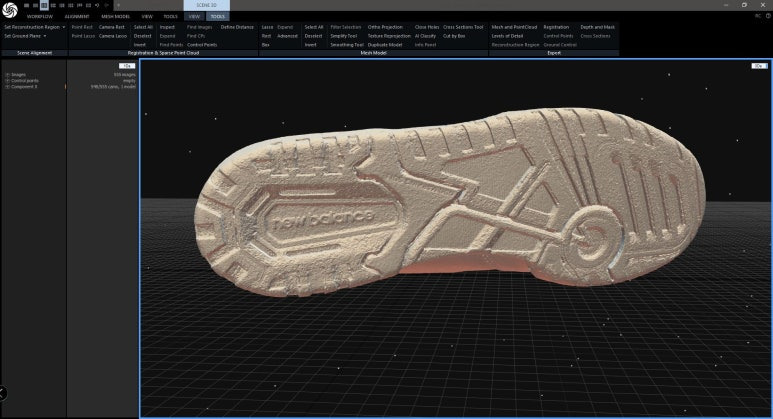Click Ortho Projection
The height and width of the screenshot is (419, 773).
point(385,27)
